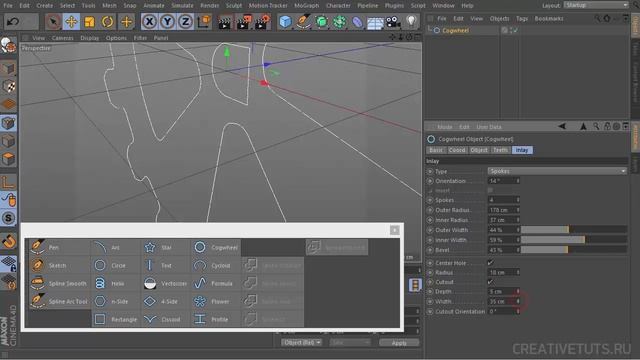Adjust the Bevel slider
This screenshot has width=640, height=360.
pyautogui.click(x=574, y=250)
